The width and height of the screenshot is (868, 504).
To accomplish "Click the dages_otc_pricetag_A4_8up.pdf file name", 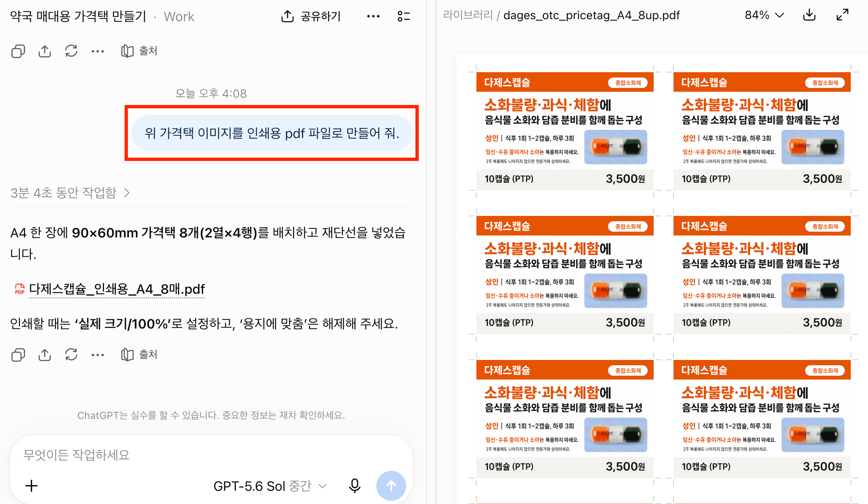I will (x=591, y=15).
